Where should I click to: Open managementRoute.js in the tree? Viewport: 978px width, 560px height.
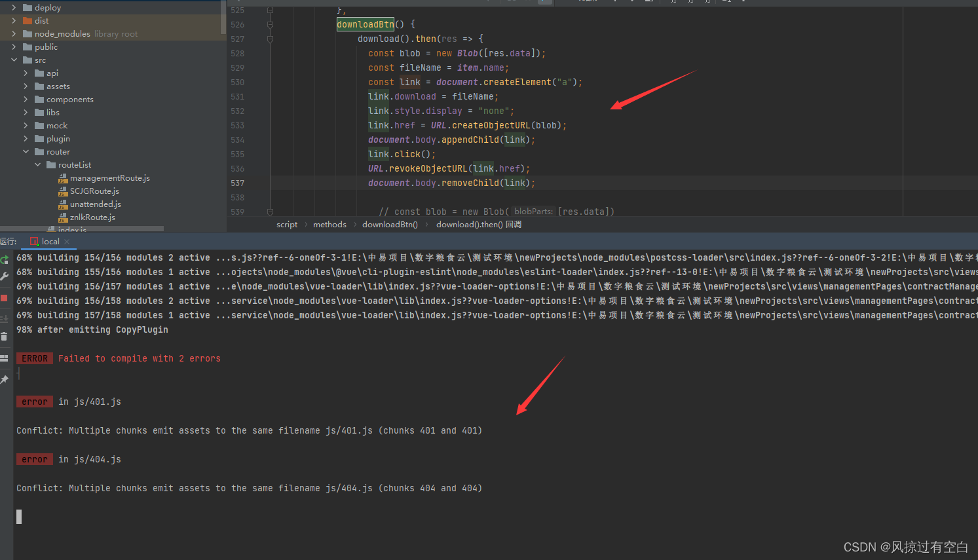[110, 178]
